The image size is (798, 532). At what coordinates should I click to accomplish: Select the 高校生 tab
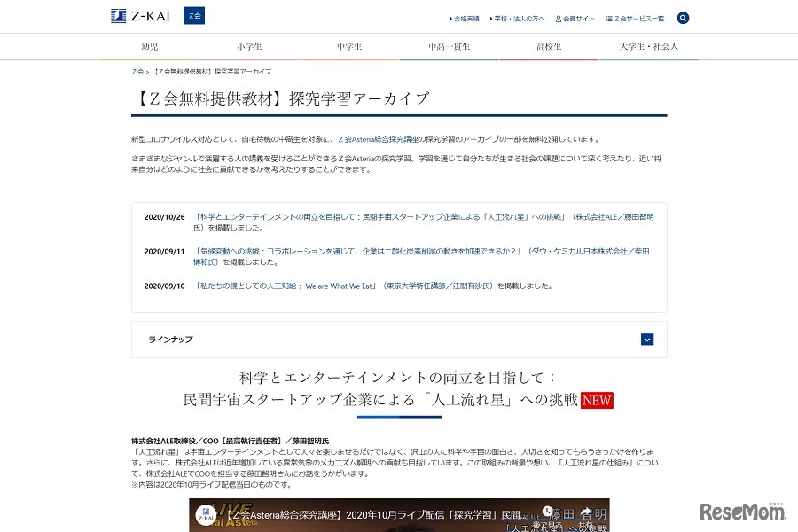click(549, 45)
